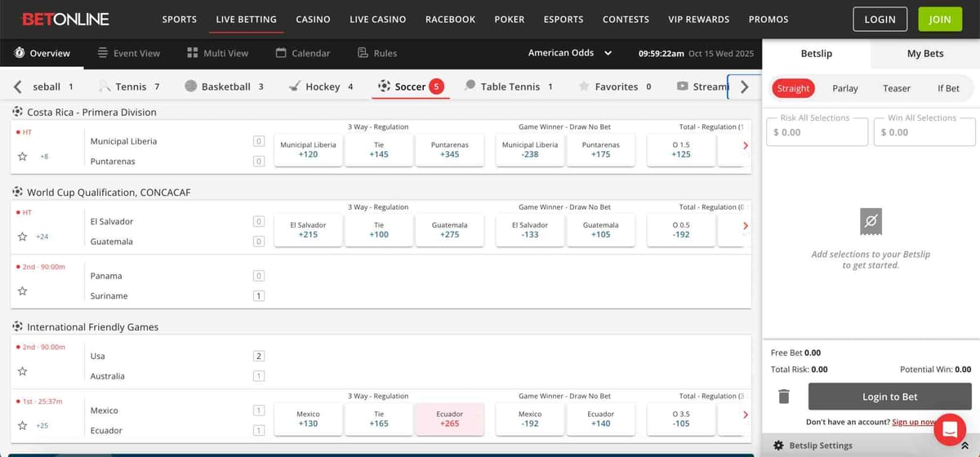Bet Ecuador +265 three-way regulation
This screenshot has width=980, height=457.
449,419
